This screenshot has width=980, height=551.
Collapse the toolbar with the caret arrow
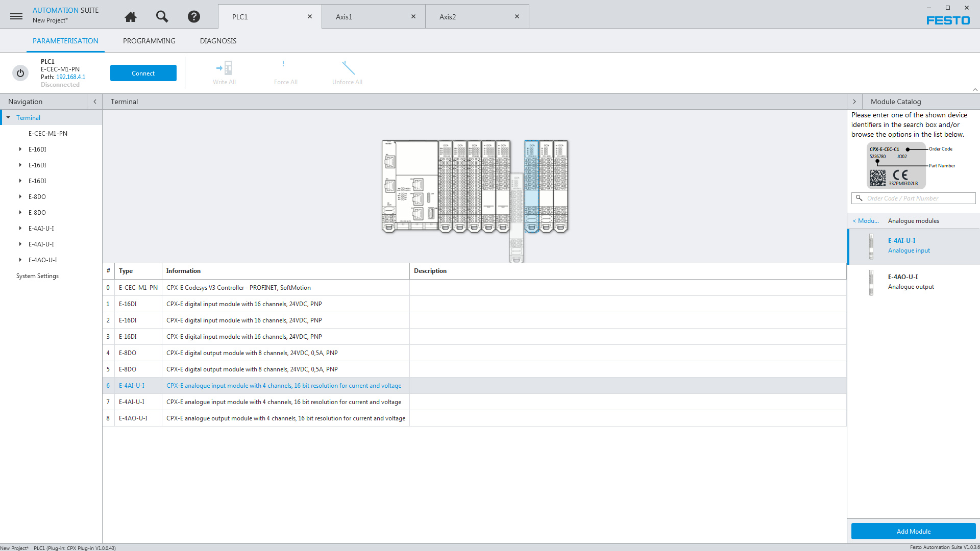(x=975, y=89)
